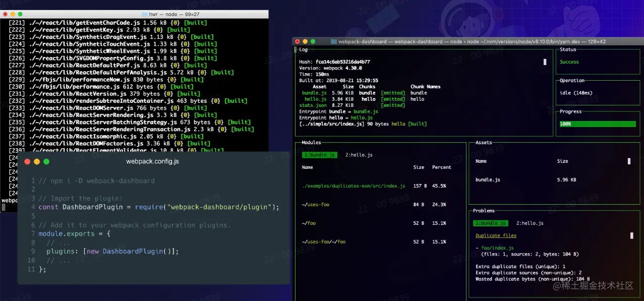Viewport: 644px width, 301px height.
Task: Click the [233] ReactDOMServer.js terminal line
Action: click(x=108, y=108)
